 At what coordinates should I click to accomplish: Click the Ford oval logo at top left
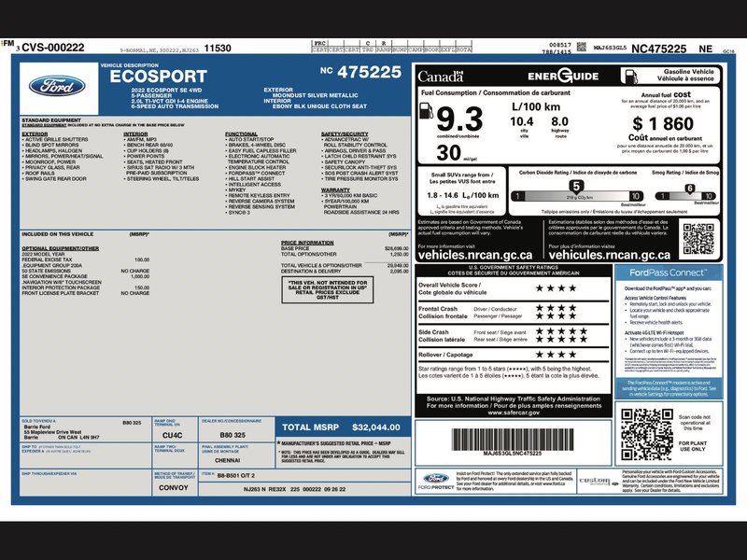[x=58, y=86]
